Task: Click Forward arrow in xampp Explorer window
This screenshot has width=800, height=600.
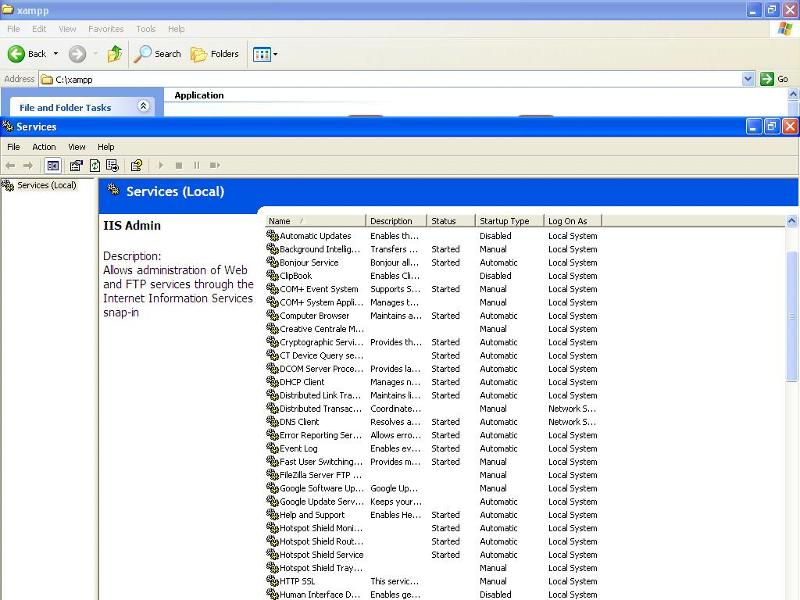Action: pyautogui.click(x=78, y=54)
